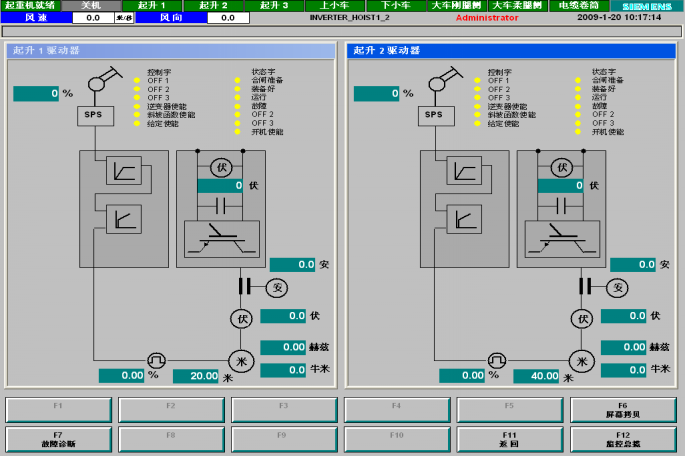Click the 20.00 米 position field in hoist 1
The image size is (685, 456).
point(196,376)
